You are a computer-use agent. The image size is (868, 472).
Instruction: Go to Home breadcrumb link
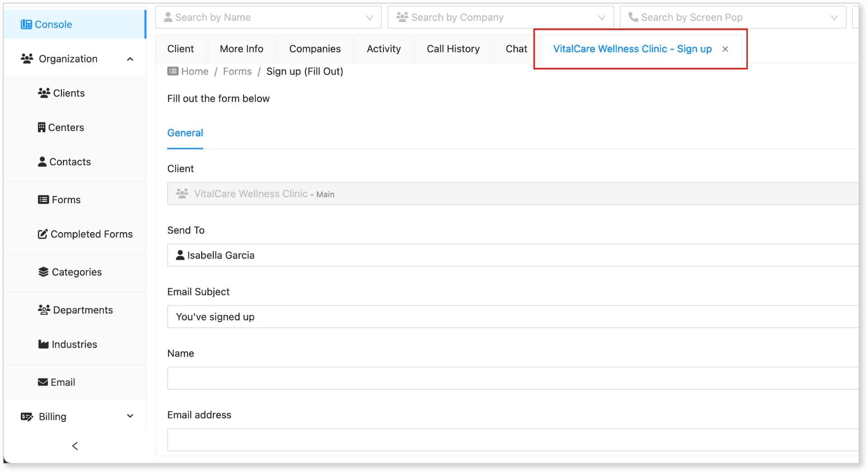coord(195,72)
